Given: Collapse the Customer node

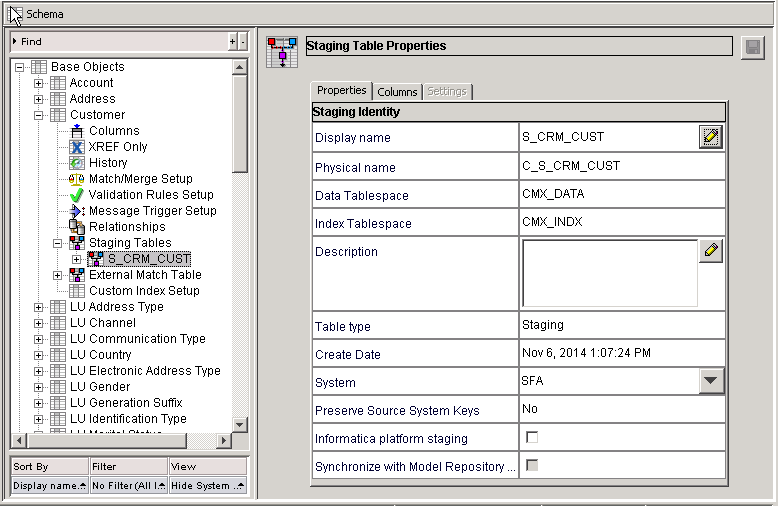Looking at the screenshot, I should [x=38, y=116].
